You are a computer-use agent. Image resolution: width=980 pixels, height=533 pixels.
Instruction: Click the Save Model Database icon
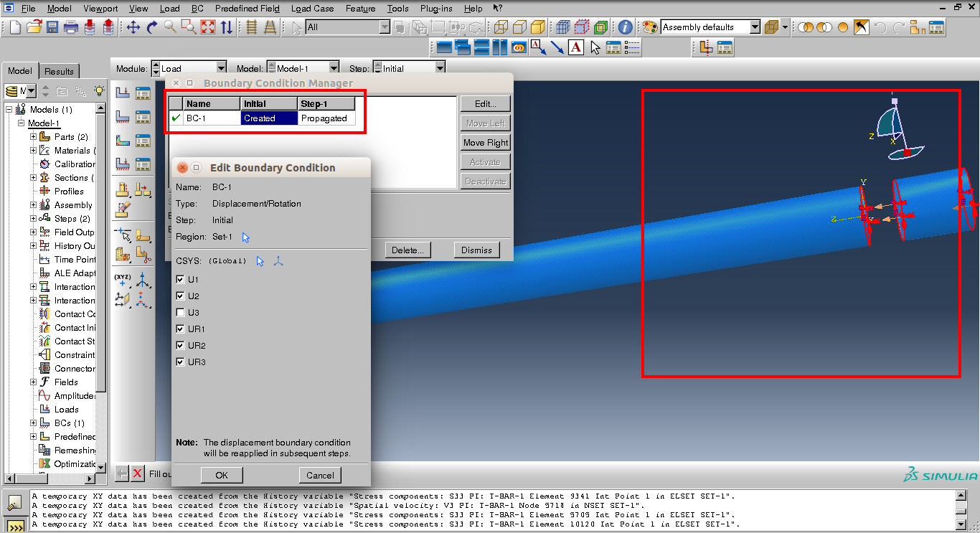click(52, 27)
